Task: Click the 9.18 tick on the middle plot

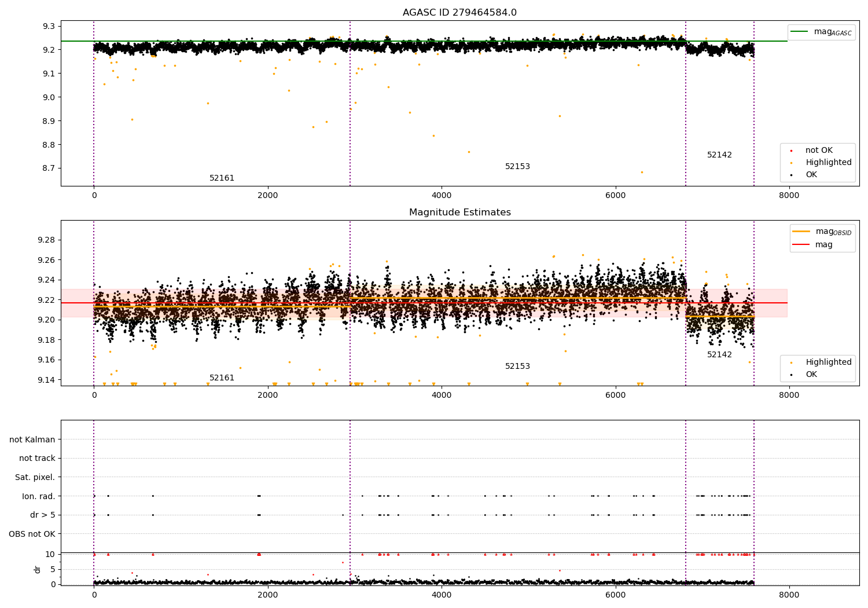Action: pos(46,340)
